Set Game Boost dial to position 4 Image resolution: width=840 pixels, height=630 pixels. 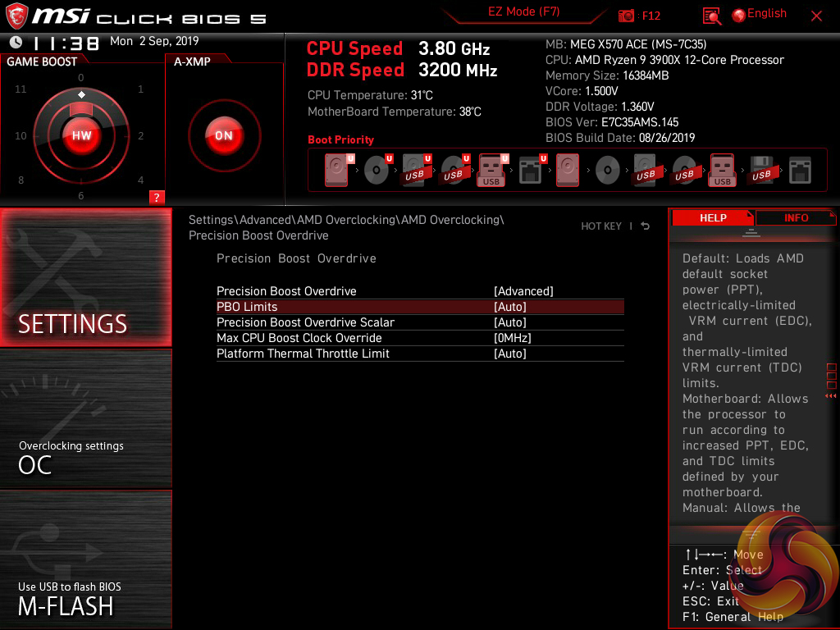(x=140, y=180)
